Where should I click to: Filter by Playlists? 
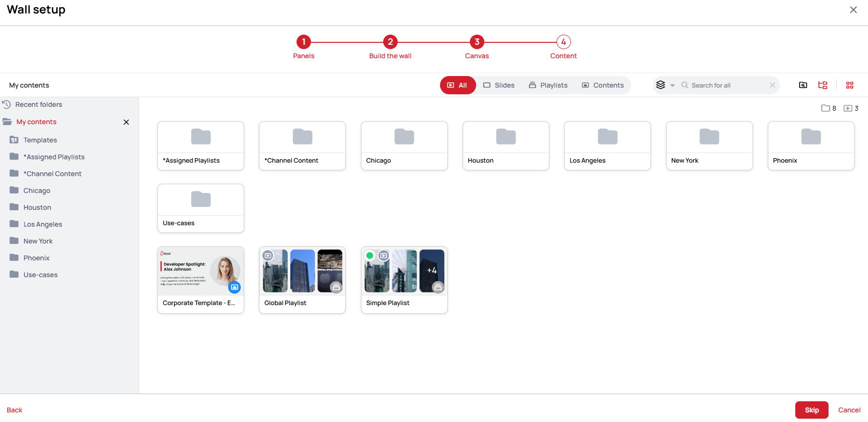(x=548, y=85)
